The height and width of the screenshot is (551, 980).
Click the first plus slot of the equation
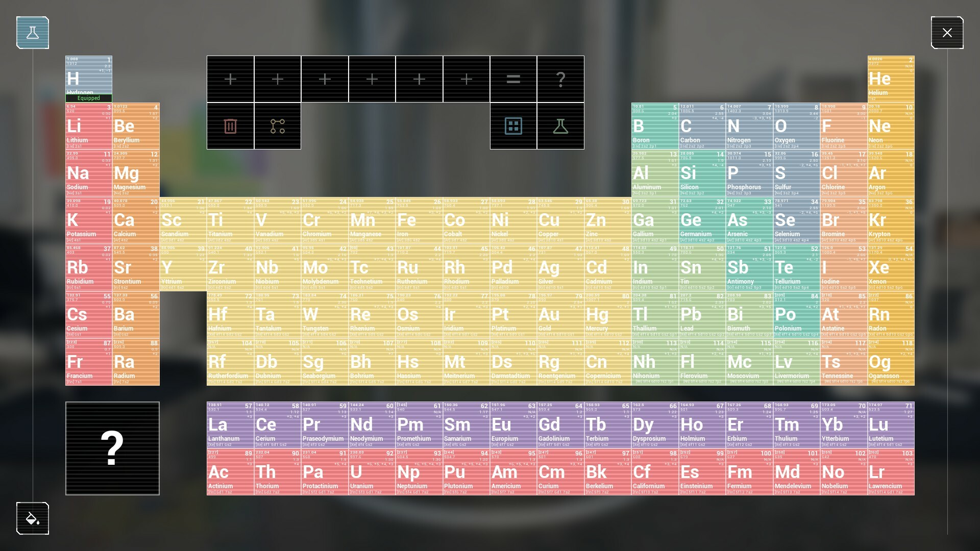(230, 79)
